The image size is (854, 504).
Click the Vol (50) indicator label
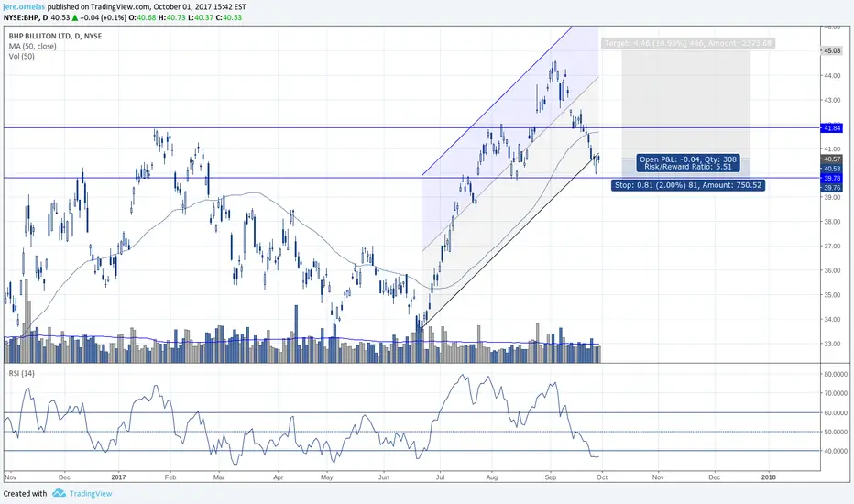pos(21,56)
